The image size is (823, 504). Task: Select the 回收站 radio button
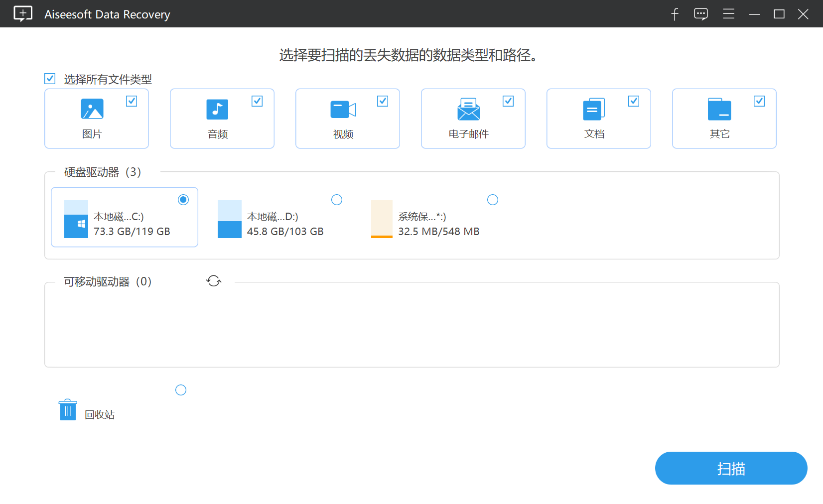coord(181,390)
